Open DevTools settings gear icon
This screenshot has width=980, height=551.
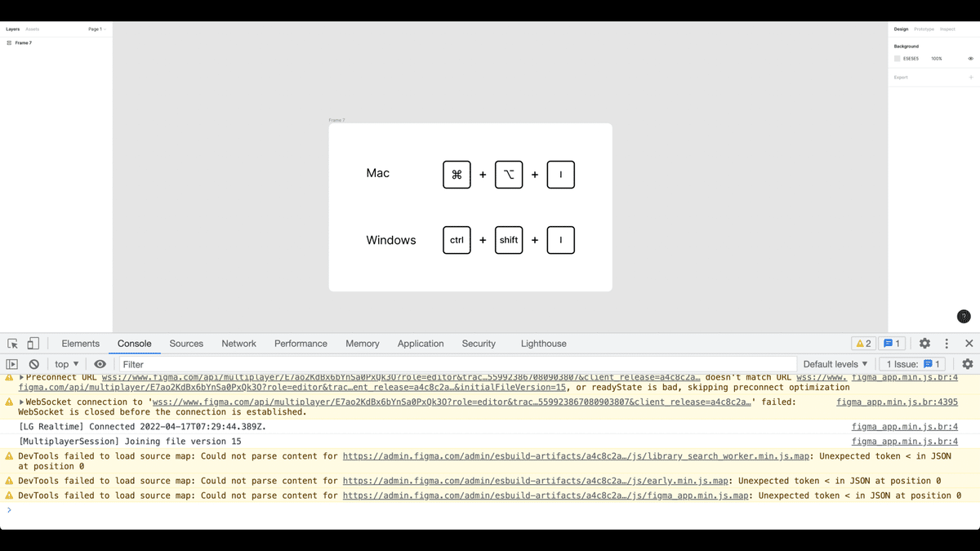[924, 343]
